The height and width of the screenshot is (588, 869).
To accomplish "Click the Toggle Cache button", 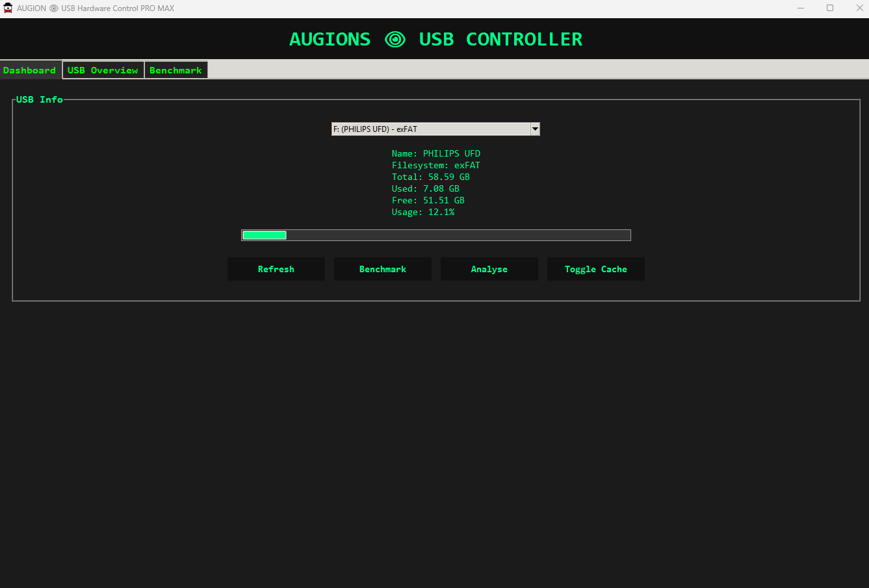I will [596, 269].
